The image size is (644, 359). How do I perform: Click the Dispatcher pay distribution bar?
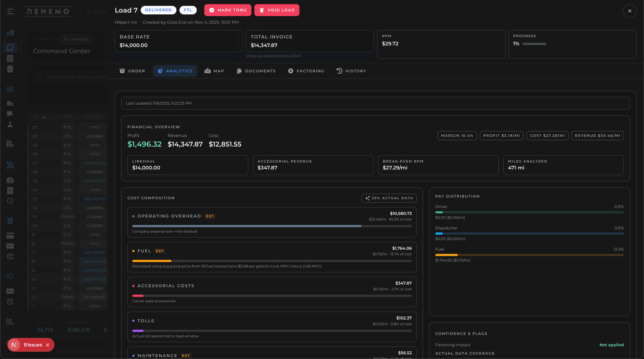(x=529, y=233)
